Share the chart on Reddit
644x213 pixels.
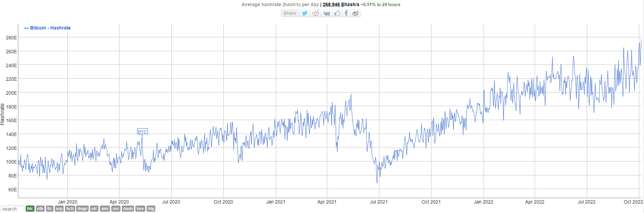click(315, 13)
